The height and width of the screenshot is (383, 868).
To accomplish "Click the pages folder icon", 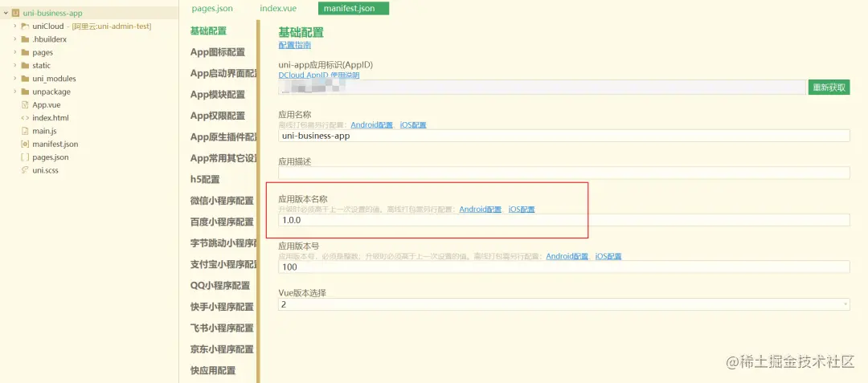I will coord(24,52).
